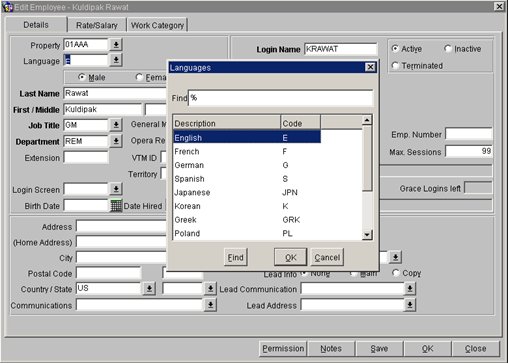The image size is (508, 364).
Task: Open the Lead Address dropdown arrow
Action: click(x=410, y=305)
